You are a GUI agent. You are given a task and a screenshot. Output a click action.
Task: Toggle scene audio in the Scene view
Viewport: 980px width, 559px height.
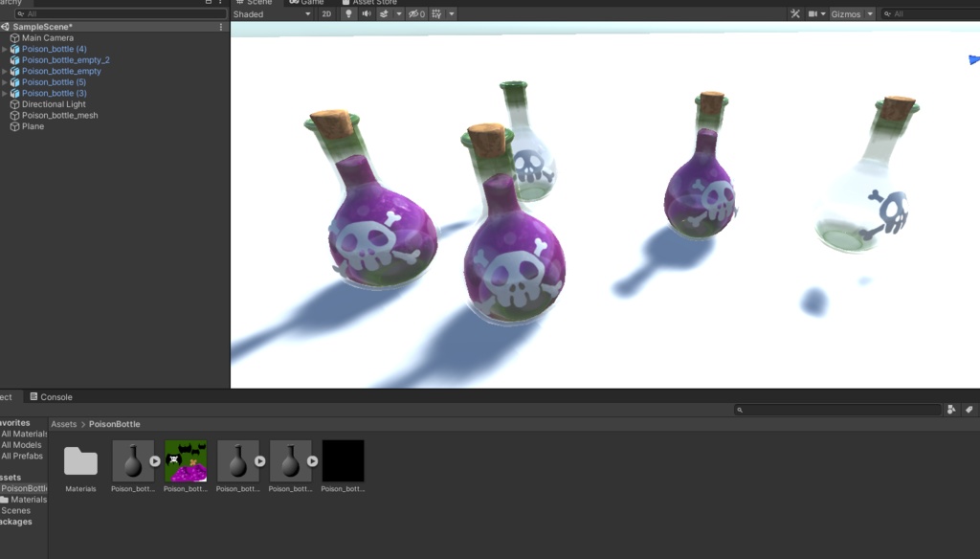367,13
